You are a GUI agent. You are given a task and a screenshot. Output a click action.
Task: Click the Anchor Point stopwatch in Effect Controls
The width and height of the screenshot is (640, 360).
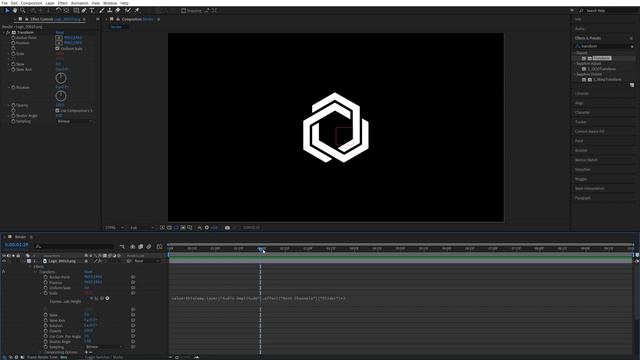click(x=13, y=38)
